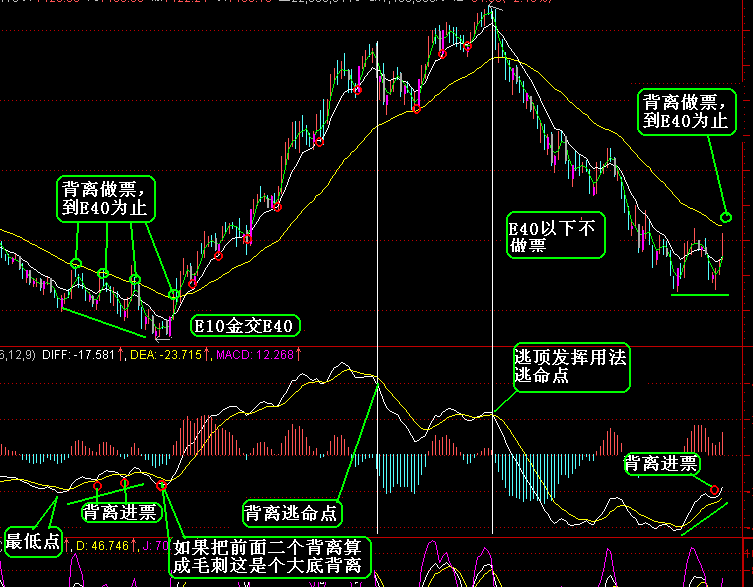Select the red circle where price touches yellow E40 line

(x=416, y=110)
